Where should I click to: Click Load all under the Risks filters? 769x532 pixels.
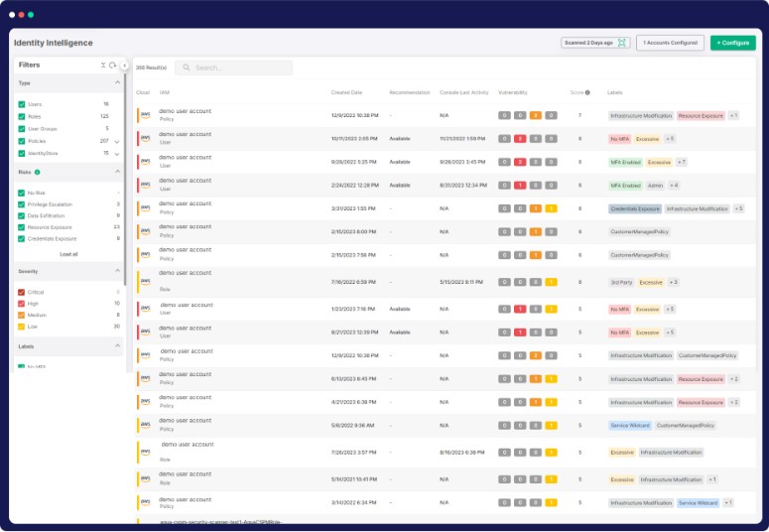click(68, 254)
